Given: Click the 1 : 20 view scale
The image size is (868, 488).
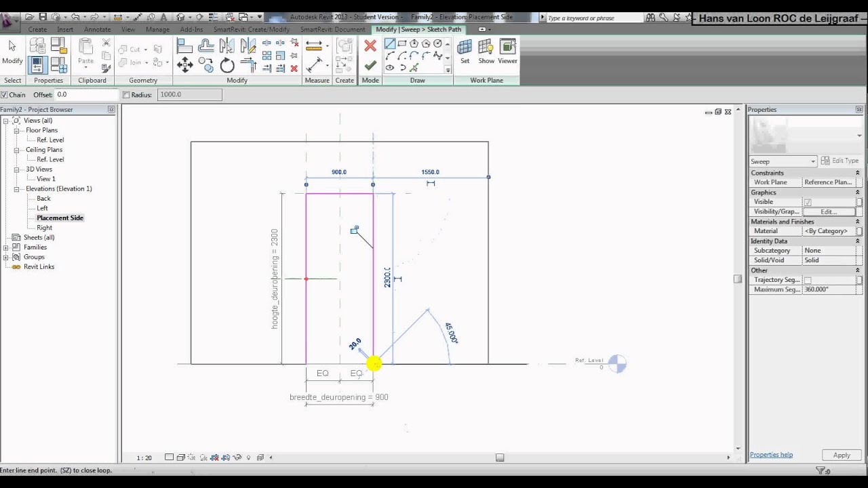Looking at the screenshot, I should coord(144,458).
